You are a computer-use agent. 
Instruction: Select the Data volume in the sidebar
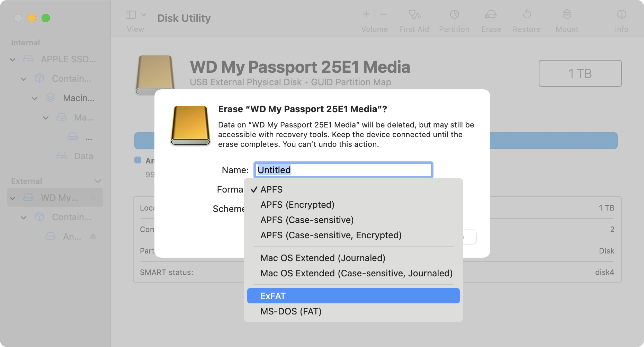tap(83, 156)
